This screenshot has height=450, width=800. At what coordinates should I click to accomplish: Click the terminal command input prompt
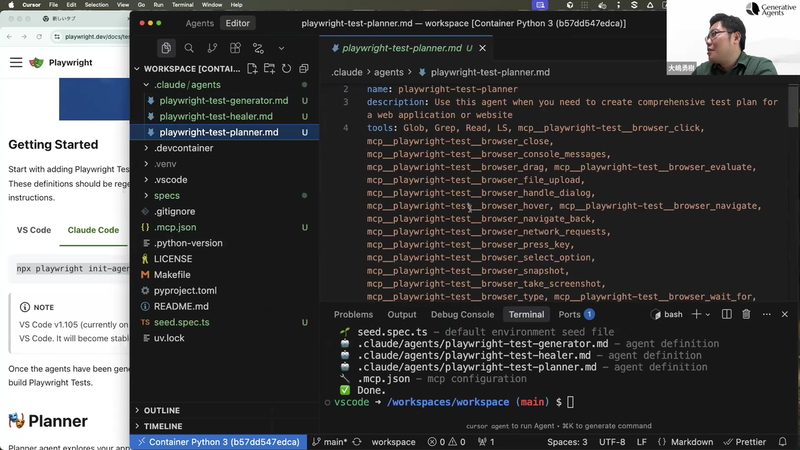(x=570, y=402)
